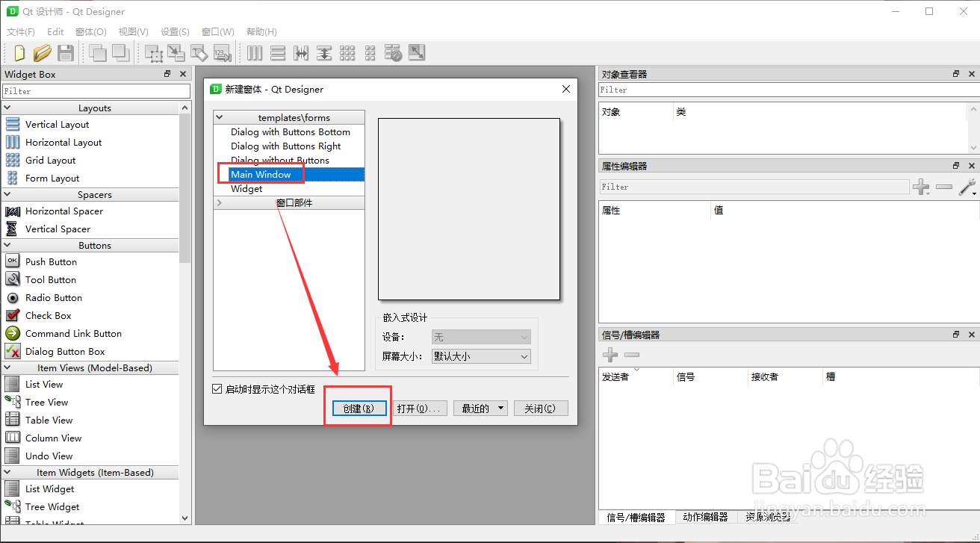This screenshot has height=543, width=980.
Task: Click the minus icon in Property Editor
Action: pyautogui.click(x=944, y=187)
